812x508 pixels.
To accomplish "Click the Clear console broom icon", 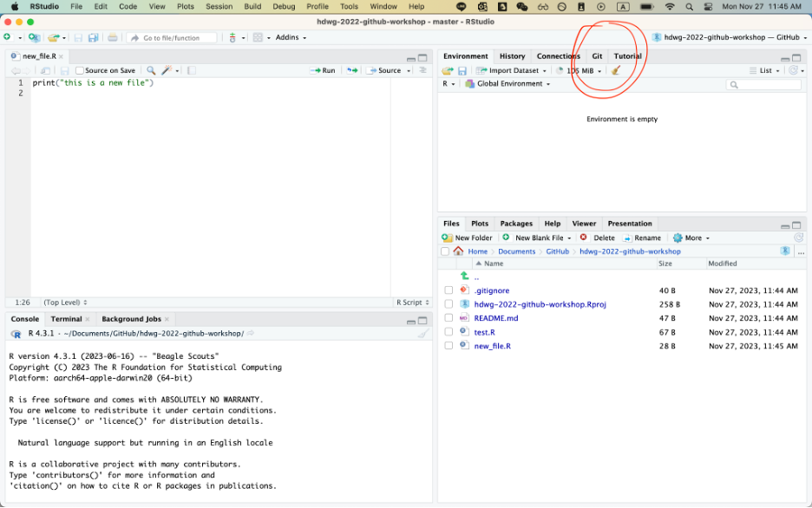I will (x=423, y=334).
